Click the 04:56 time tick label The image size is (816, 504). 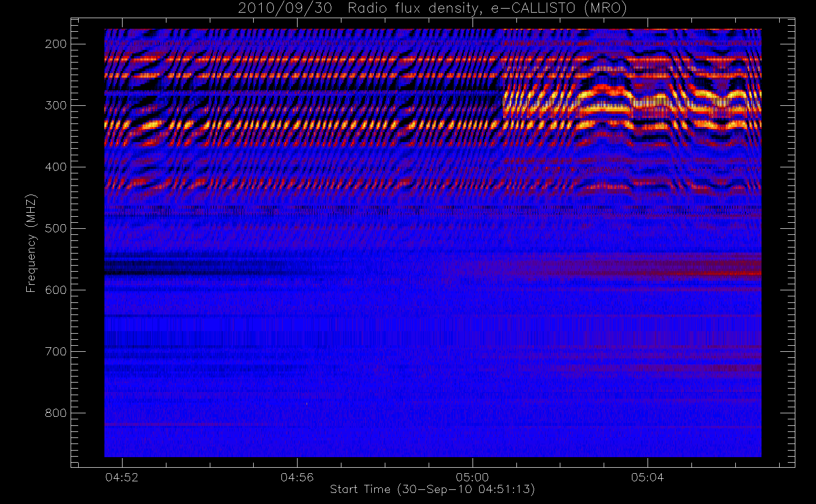(297, 477)
